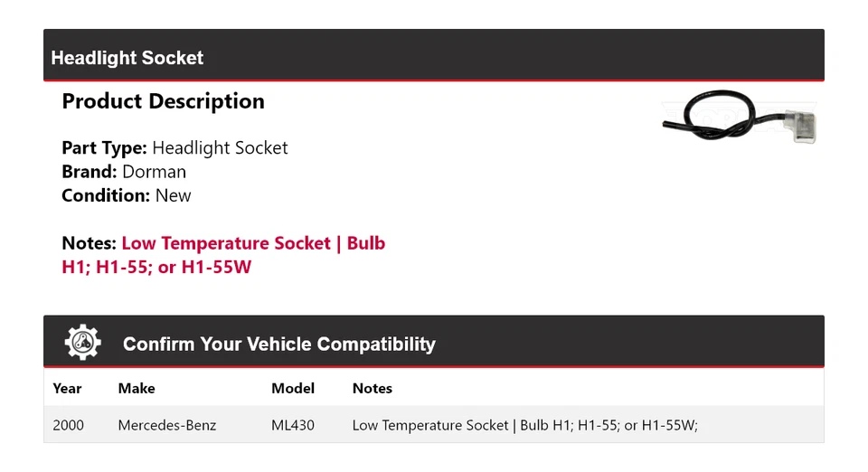This screenshot has width=868, height=472.
Task: Click the Brand Dorman text
Action: tap(124, 172)
